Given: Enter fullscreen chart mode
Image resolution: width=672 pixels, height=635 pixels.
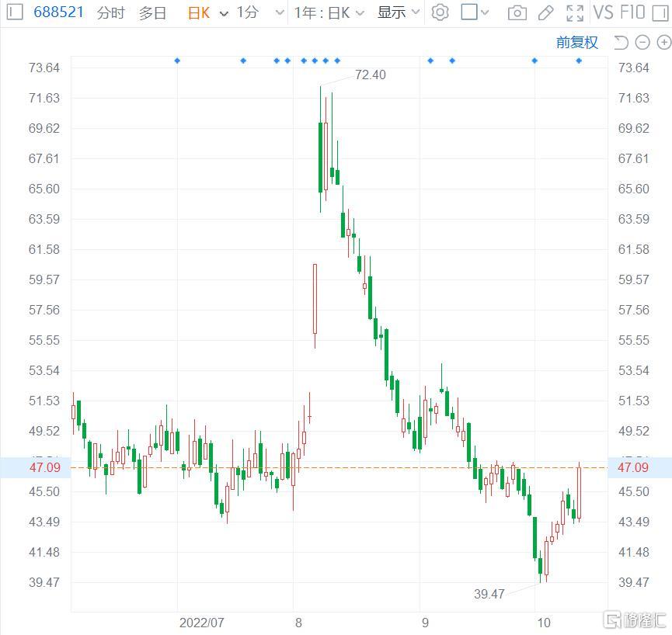Looking at the screenshot, I should 575,13.
